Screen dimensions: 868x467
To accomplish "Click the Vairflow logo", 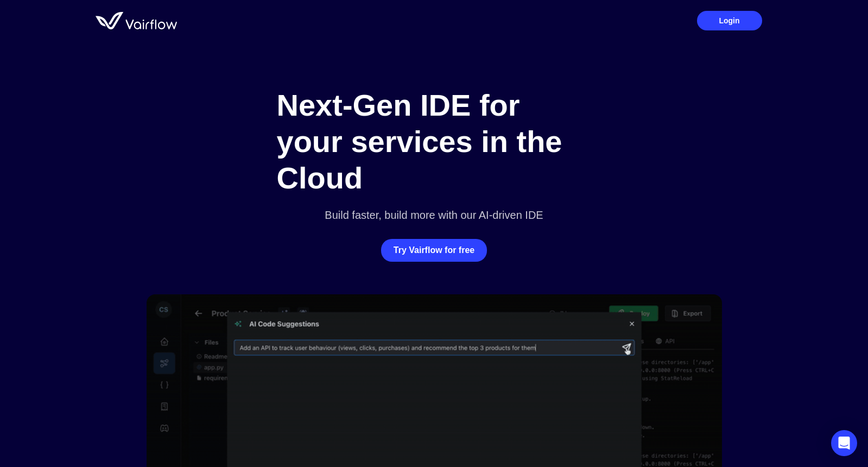I will (136, 21).
